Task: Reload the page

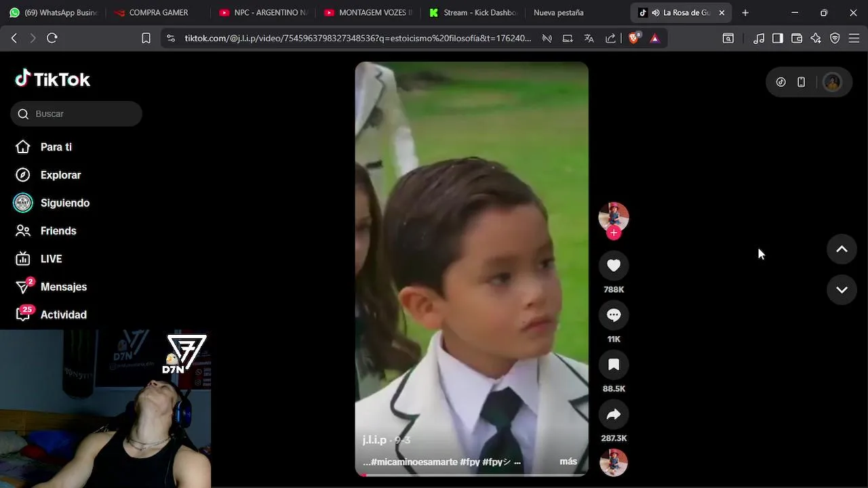Action: click(52, 39)
